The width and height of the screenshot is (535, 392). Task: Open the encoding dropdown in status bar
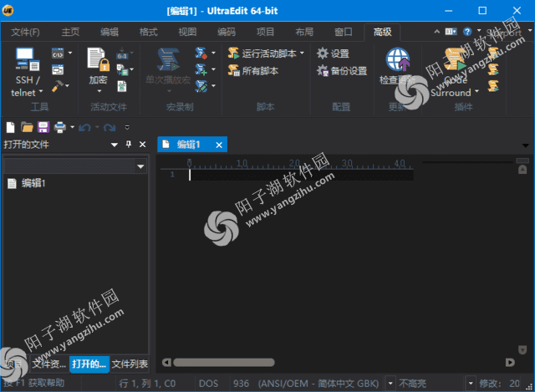pyautogui.click(x=390, y=384)
